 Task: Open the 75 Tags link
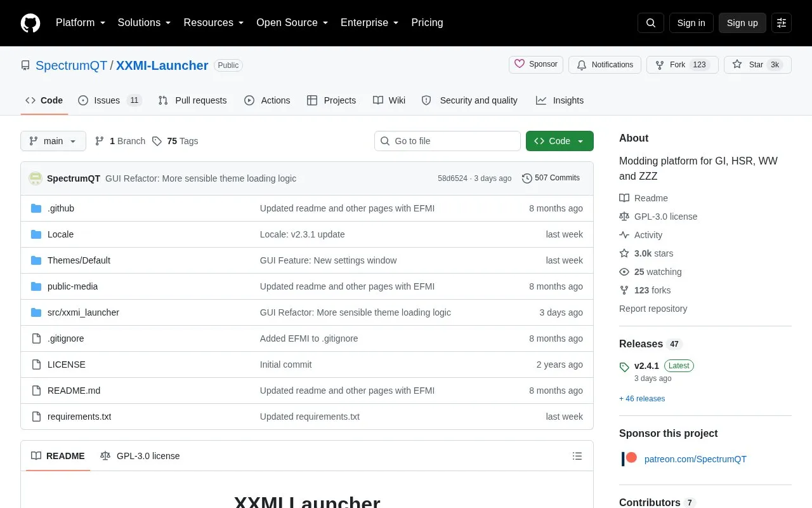[175, 141]
